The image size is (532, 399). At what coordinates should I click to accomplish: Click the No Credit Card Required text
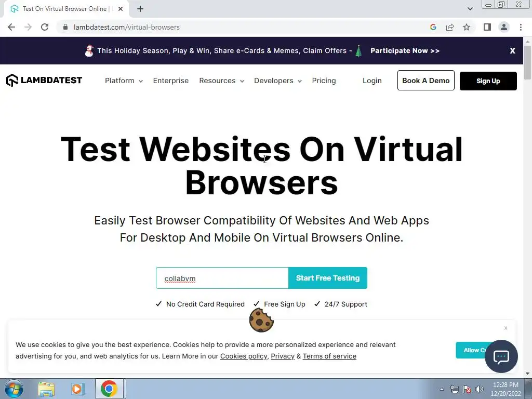coord(205,304)
